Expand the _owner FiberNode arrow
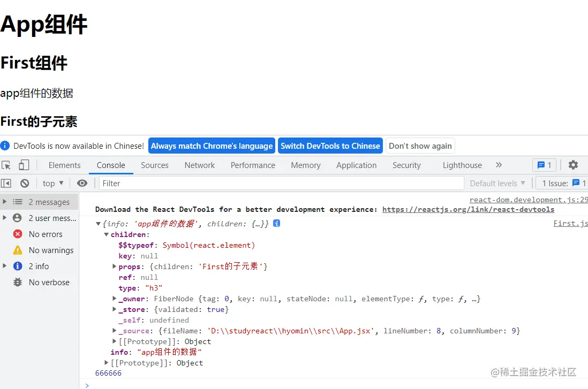This screenshot has width=588, height=389. click(115, 299)
